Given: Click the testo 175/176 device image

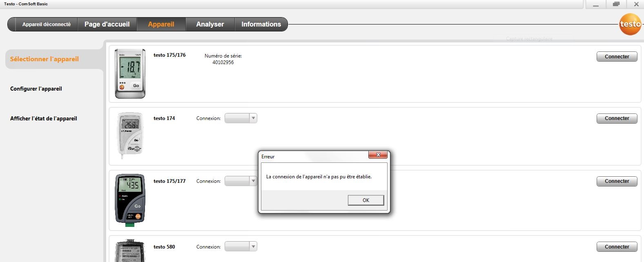Looking at the screenshot, I should pyautogui.click(x=130, y=74).
